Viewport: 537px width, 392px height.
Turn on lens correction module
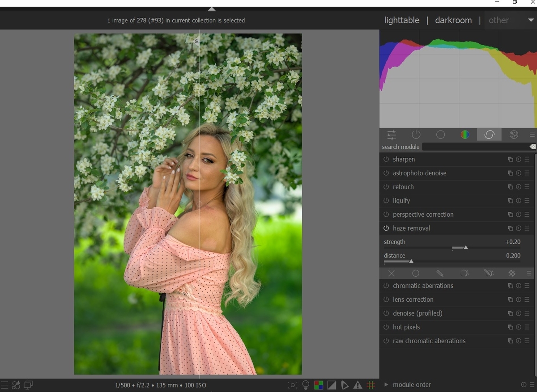386,300
